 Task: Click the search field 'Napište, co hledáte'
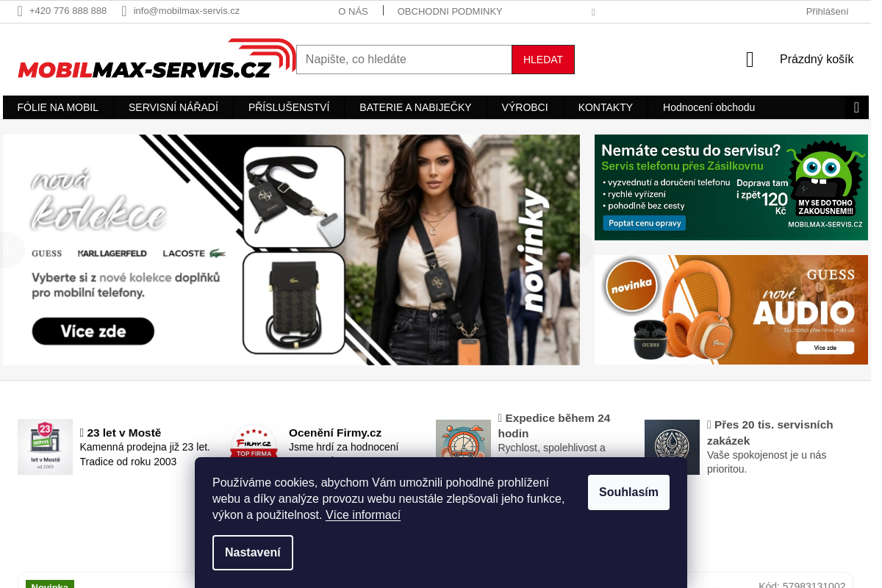(404, 60)
